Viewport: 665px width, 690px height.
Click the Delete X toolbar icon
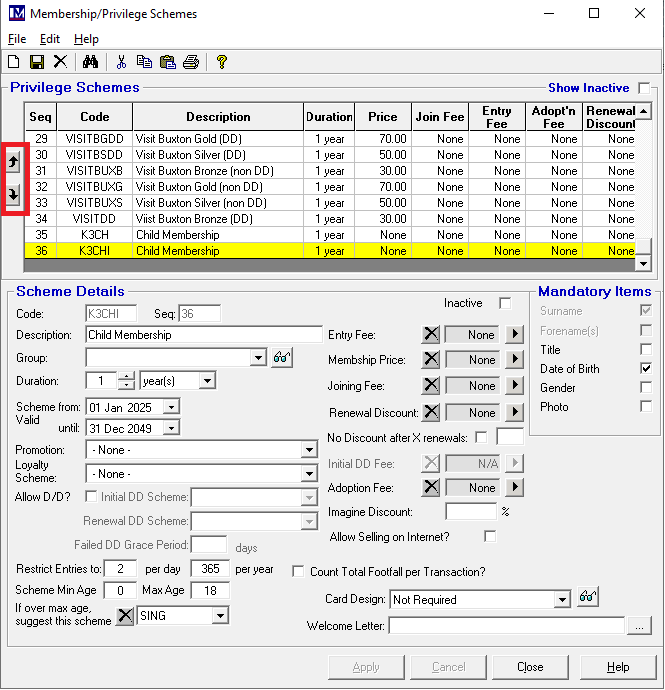61,62
